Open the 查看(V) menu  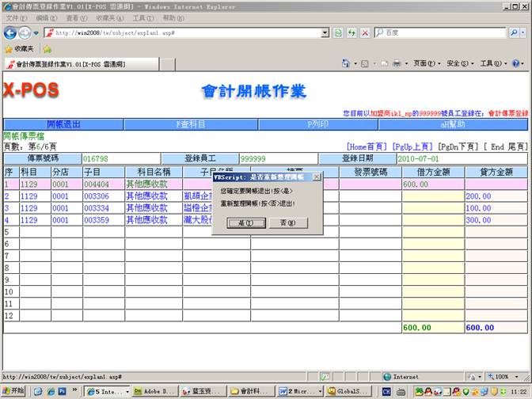[76, 17]
